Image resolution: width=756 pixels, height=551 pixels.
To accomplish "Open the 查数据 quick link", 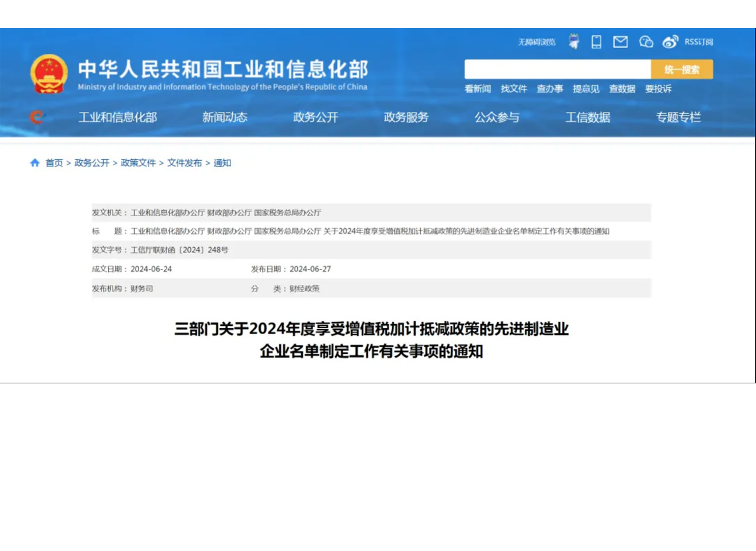I will tap(622, 89).
